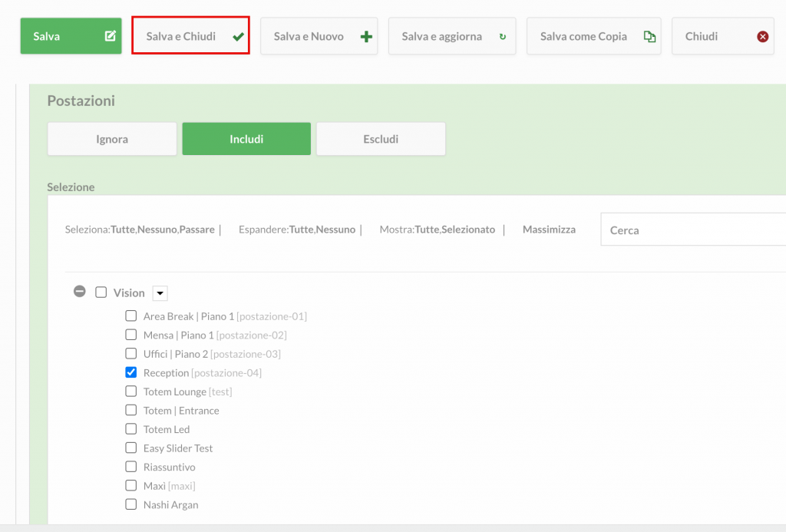
Task: Check Mensa | Piano 1 checkbox
Action: click(x=130, y=335)
